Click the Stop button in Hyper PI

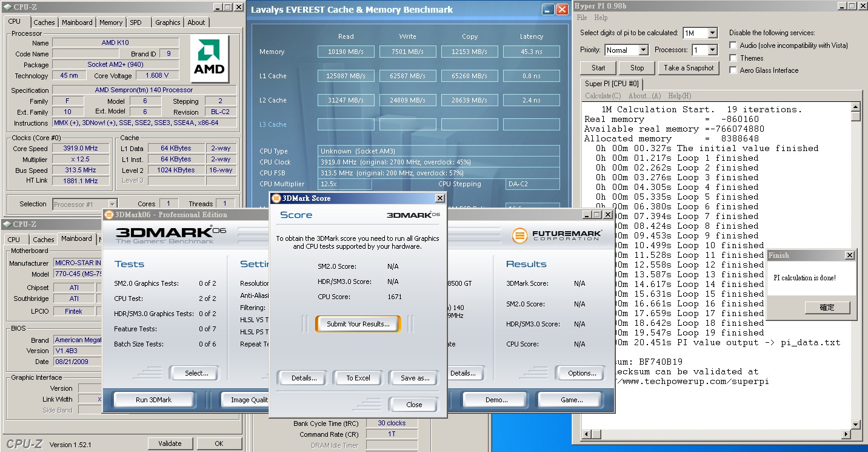pyautogui.click(x=637, y=68)
